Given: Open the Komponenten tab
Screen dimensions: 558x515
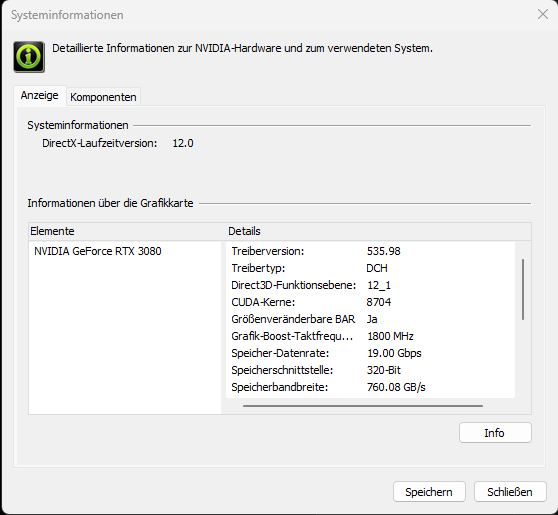Looking at the screenshot, I should pyautogui.click(x=103, y=97).
